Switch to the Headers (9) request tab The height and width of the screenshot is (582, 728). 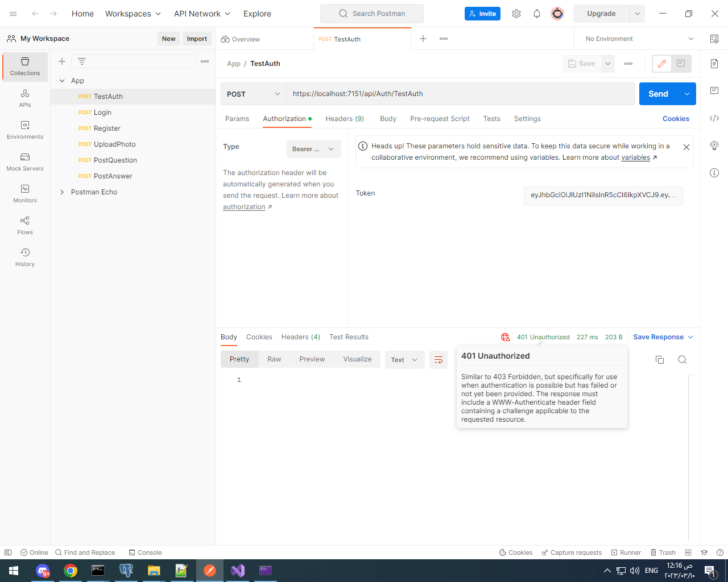(x=345, y=119)
